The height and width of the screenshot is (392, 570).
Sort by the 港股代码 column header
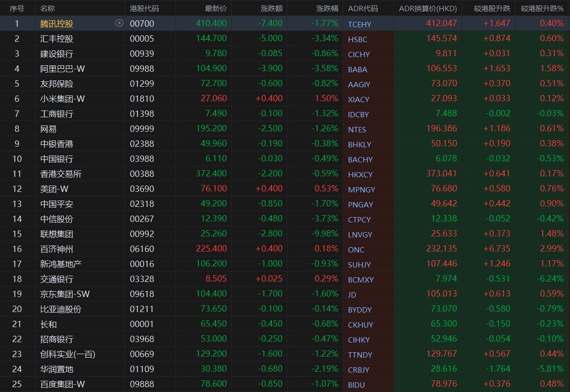point(144,8)
